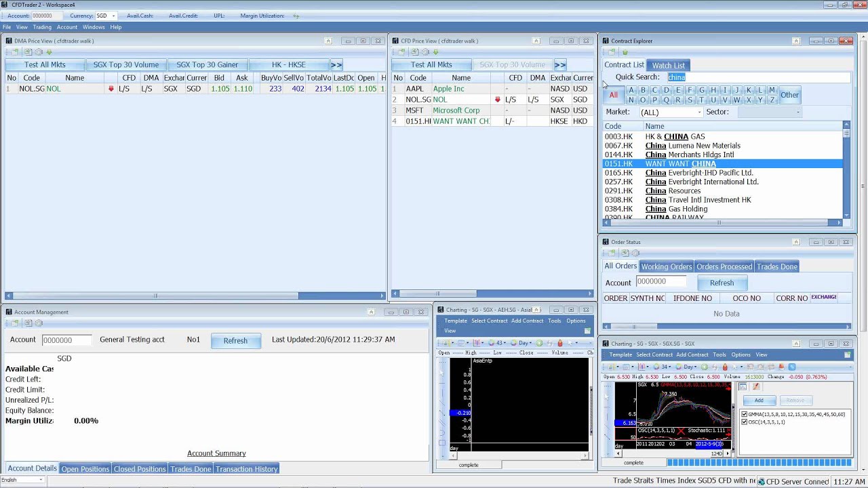Image resolution: width=868 pixels, height=488 pixels.
Task: Click red down arrow beside NOL in DMA Price View
Action: point(111,89)
